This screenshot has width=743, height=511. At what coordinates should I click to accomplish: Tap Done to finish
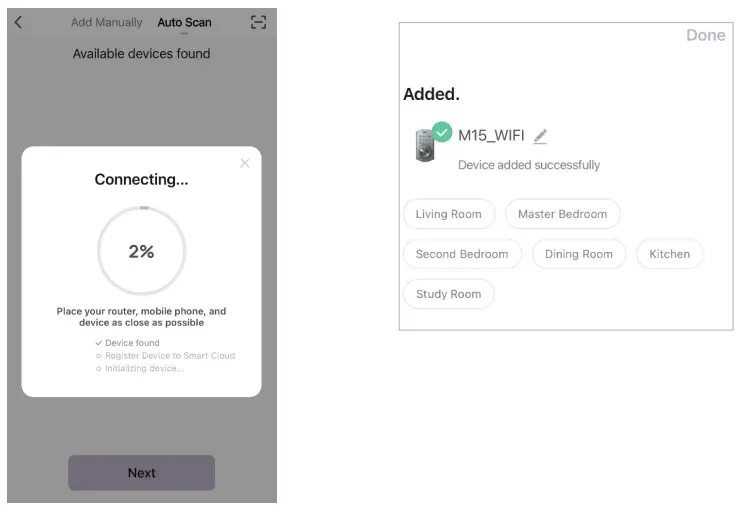point(705,35)
